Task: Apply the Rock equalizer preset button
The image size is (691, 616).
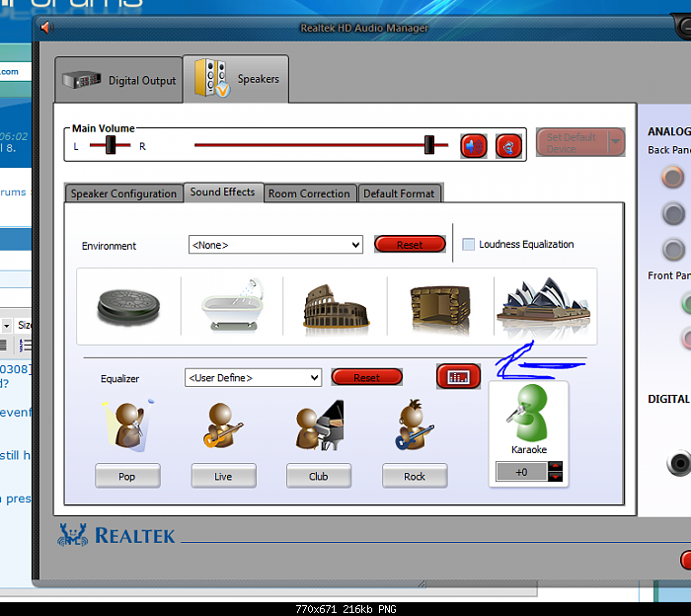Action: point(415,476)
